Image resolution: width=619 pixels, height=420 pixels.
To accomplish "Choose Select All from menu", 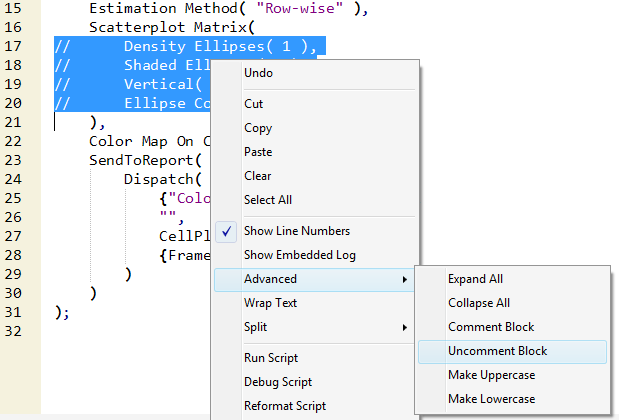I will [x=267, y=200].
